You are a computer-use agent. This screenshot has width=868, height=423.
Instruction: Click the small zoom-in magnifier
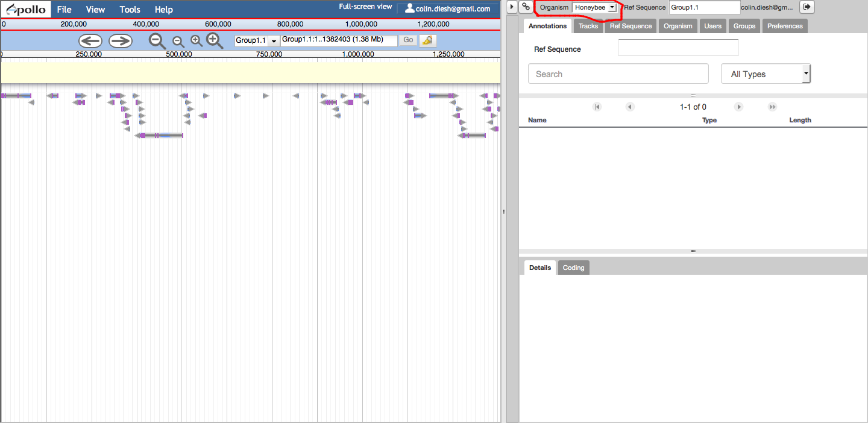[x=197, y=41]
